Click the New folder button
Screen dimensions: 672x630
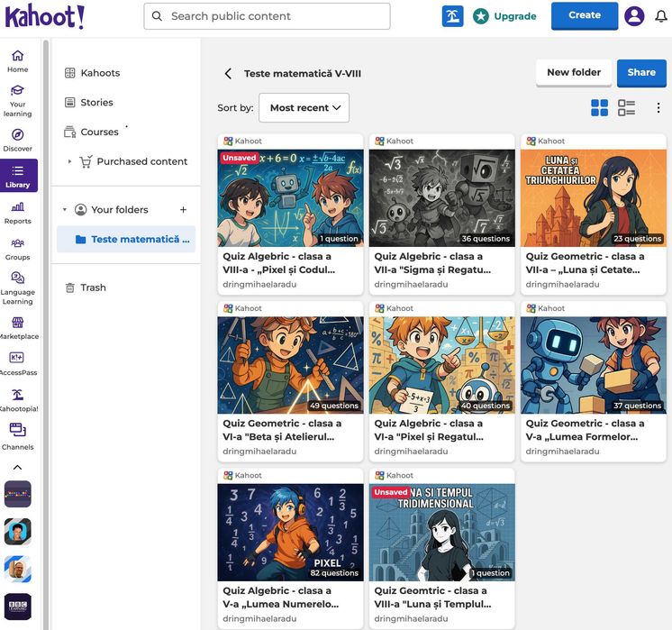pyautogui.click(x=574, y=72)
